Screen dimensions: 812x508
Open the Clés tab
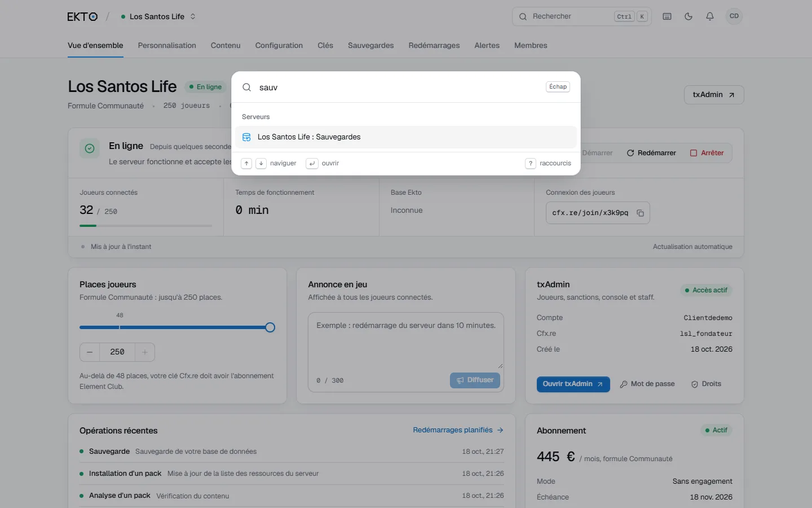tap(325, 45)
